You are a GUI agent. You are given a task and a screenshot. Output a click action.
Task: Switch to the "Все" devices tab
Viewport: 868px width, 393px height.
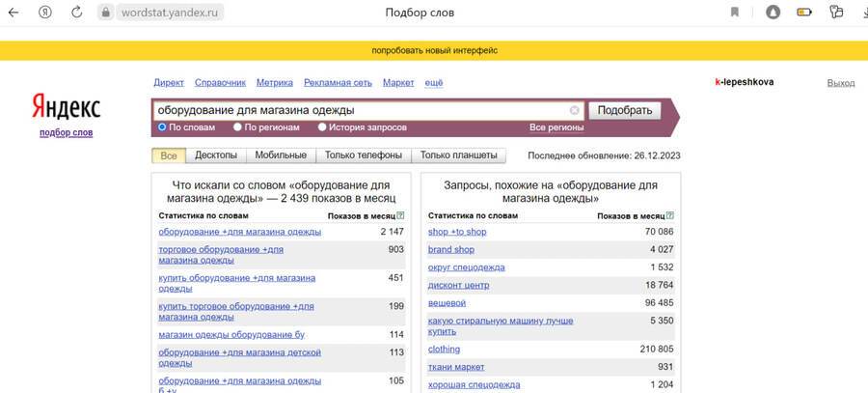[168, 155]
